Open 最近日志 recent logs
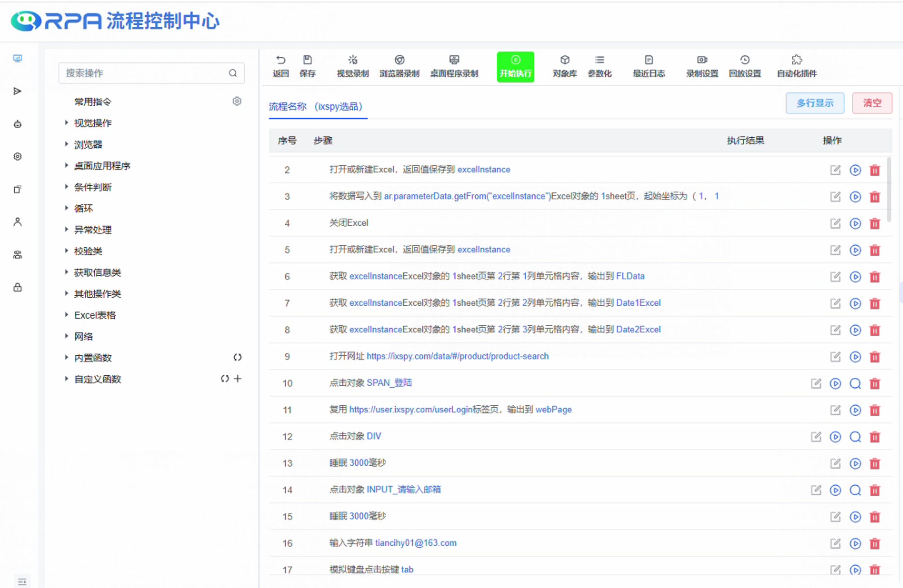Screen dimensions: 903x588 point(648,66)
